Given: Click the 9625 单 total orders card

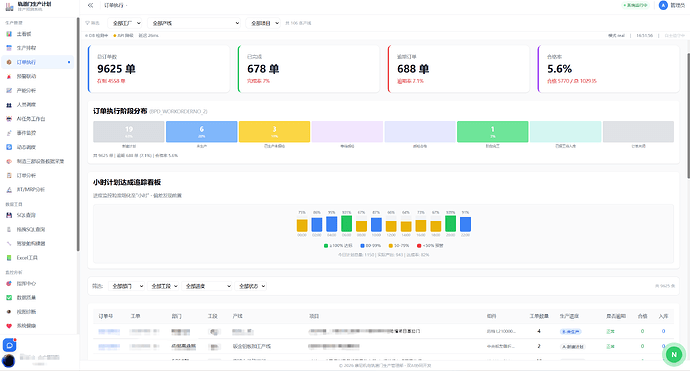Looking at the screenshot, I should point(158,69).
